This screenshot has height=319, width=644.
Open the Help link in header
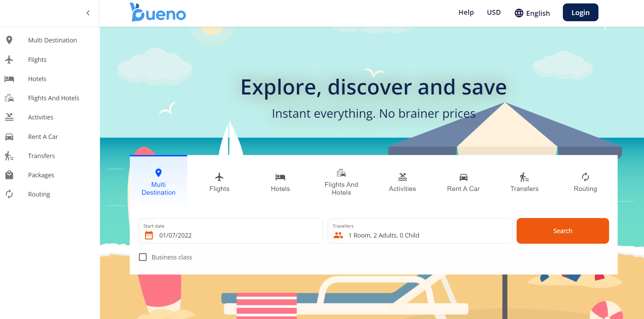click(466, 13)
